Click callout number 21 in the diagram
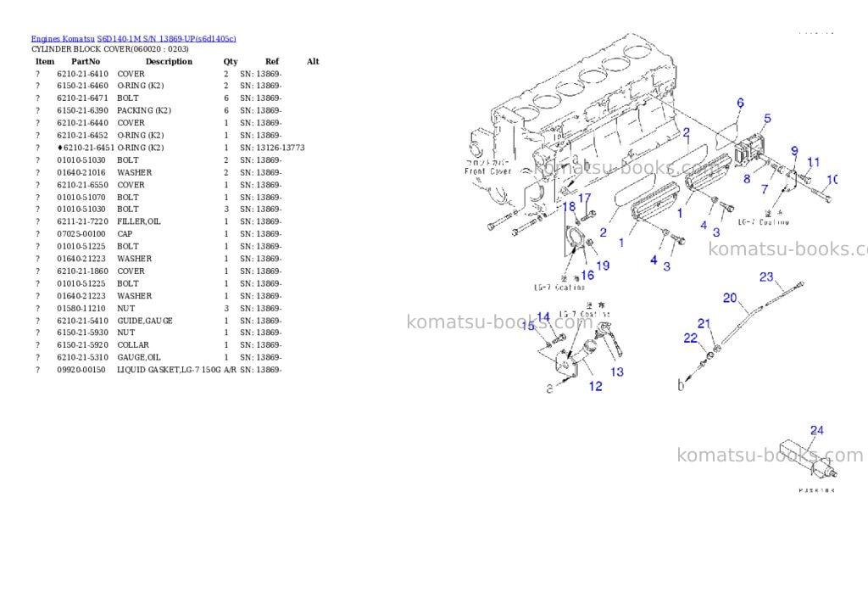868x615 pixels. (704, 323)
